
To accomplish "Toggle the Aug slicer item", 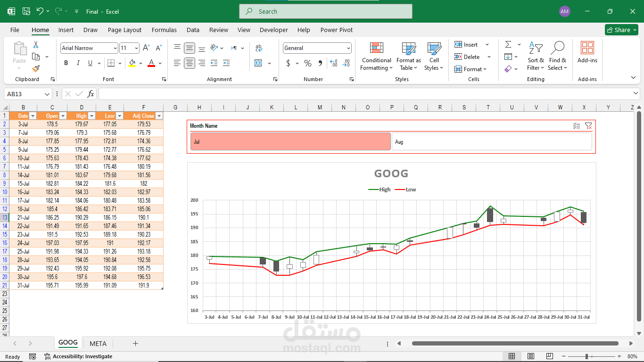I will [x=492, y=141].
